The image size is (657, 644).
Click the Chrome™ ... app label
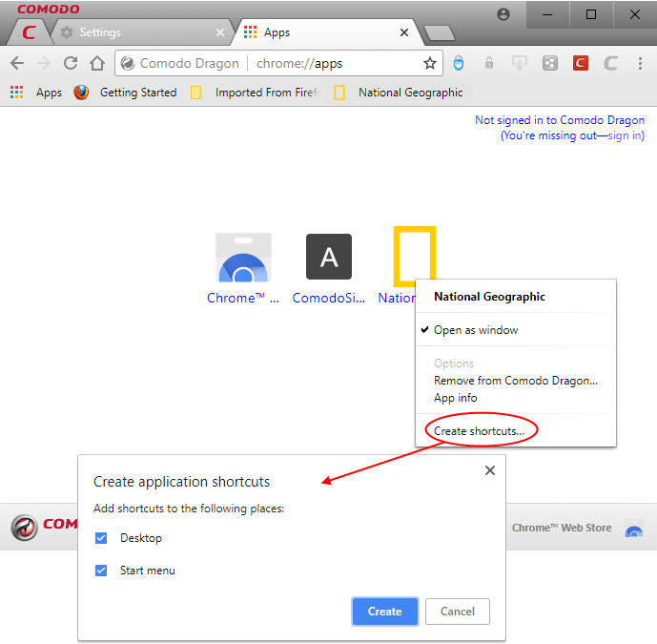pyautogui.click(x=242, y=298)
